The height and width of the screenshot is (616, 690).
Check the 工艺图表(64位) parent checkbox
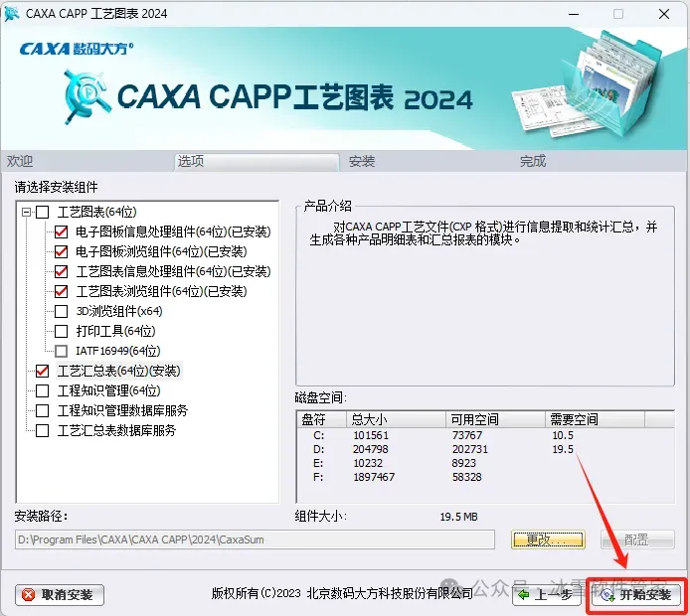(42, 213)
